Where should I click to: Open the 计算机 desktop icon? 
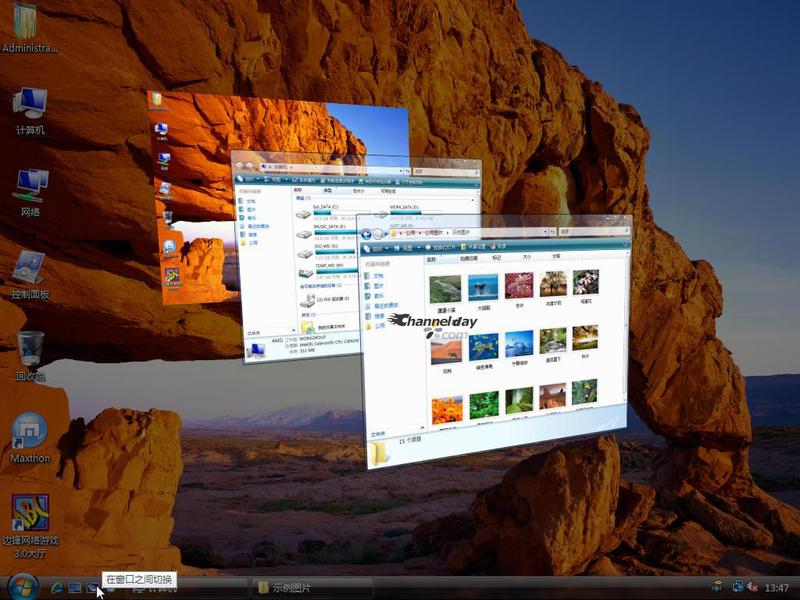pyautogui.click(x=30, y=111)
